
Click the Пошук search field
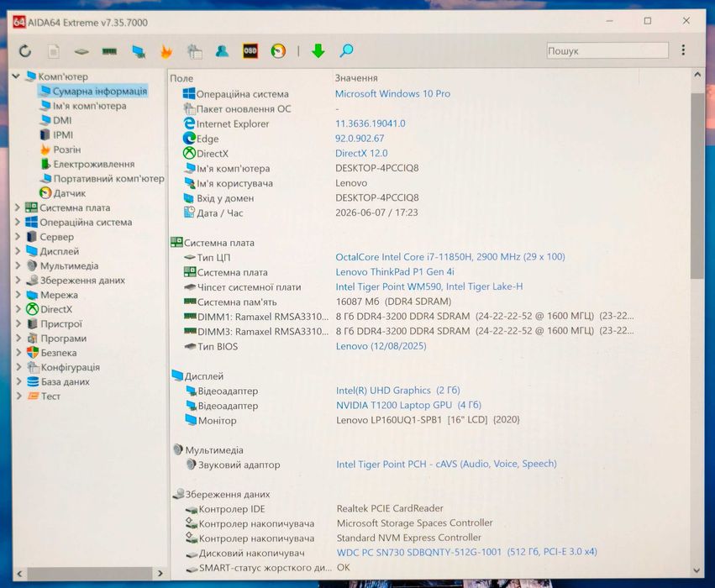[607, 50]
